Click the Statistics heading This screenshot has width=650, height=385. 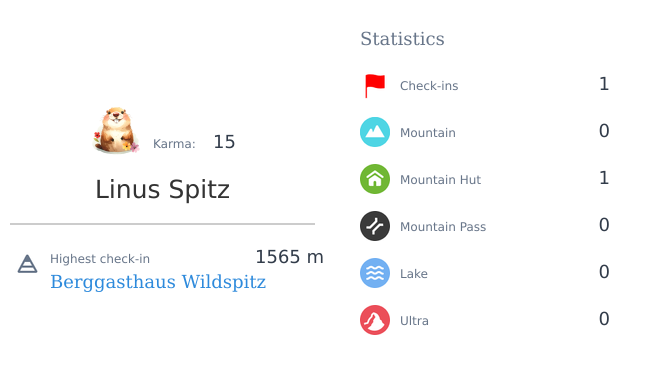pyautogui.click(x=402, y=39)
